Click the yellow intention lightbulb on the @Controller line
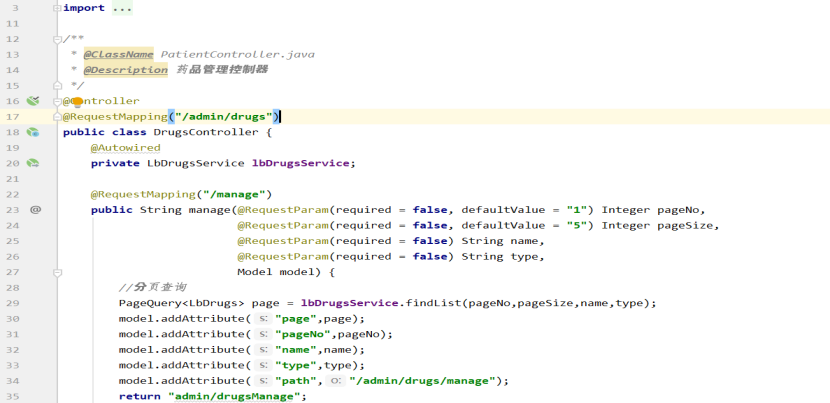 pos(78,102)
